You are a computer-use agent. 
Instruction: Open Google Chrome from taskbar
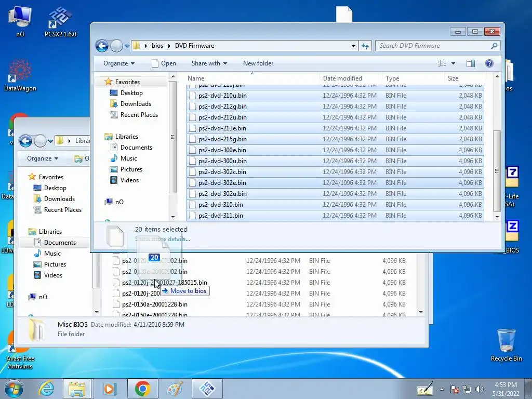[142, 389]
